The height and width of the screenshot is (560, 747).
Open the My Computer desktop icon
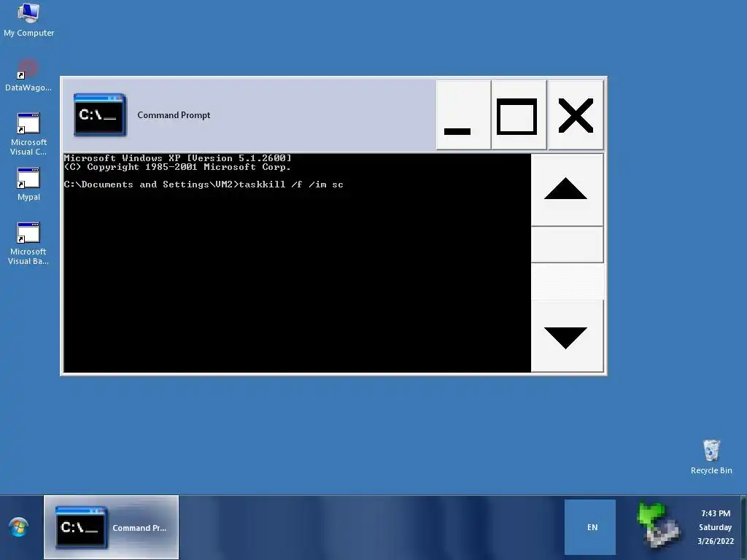[28, 20]
